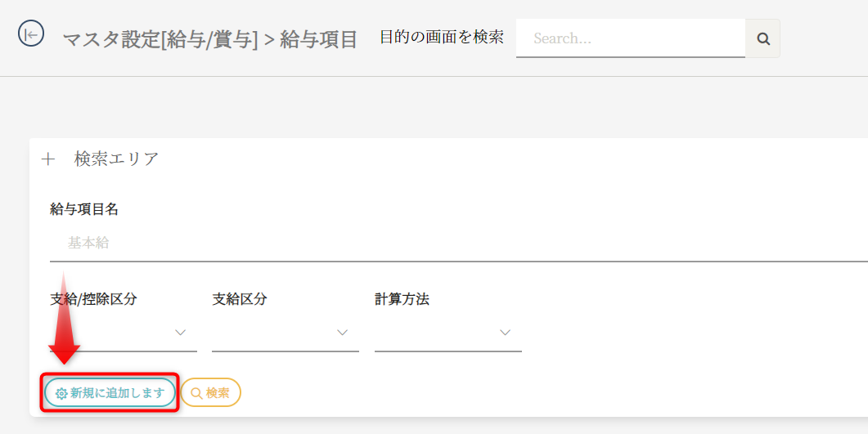Toggle the 検索エリア section header
The image size is (868, 434).
[x=116, y=159]
